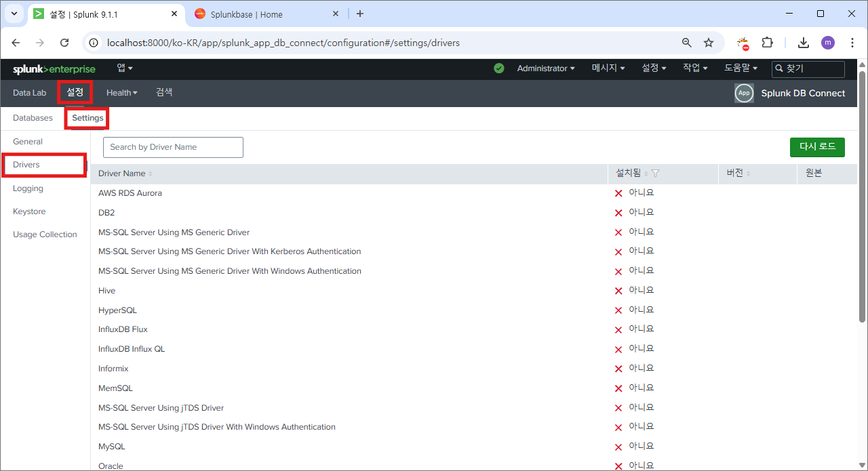Close the 설정 Splunk 9.1.1 tab
The height and width of the screenshot is (471, 868).
click(174, 14)
